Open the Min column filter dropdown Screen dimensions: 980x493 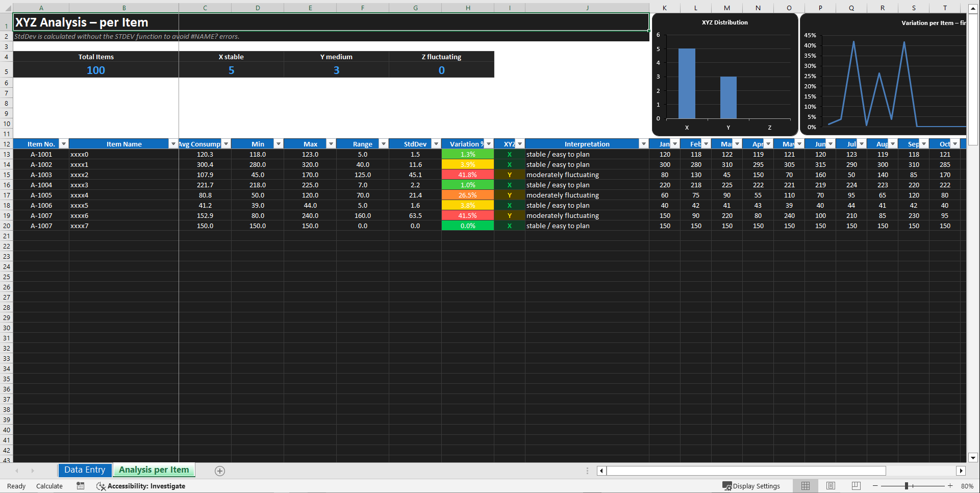click(x=279, y=144)
